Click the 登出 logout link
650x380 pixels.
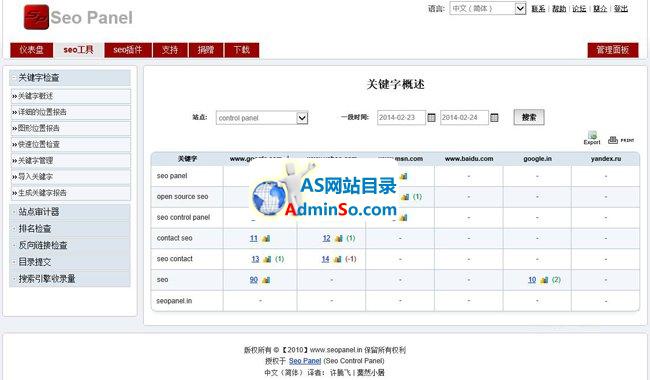click(x=621, y=8)
